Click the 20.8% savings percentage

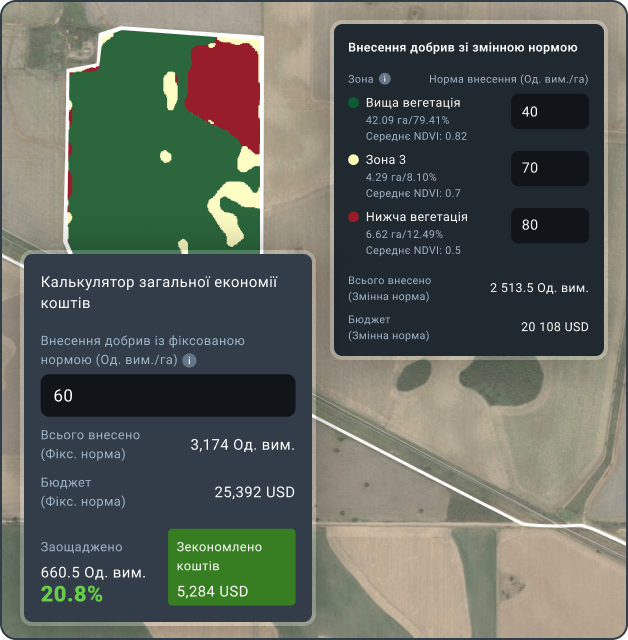[x=71, y=593]
